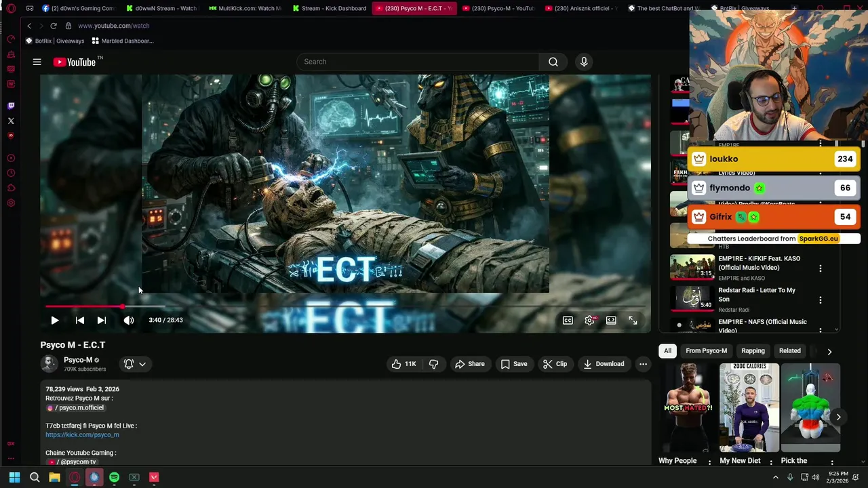
Task: Switch to Stream - Kick Dashboard tab
Action: click(x=329, y=8)
